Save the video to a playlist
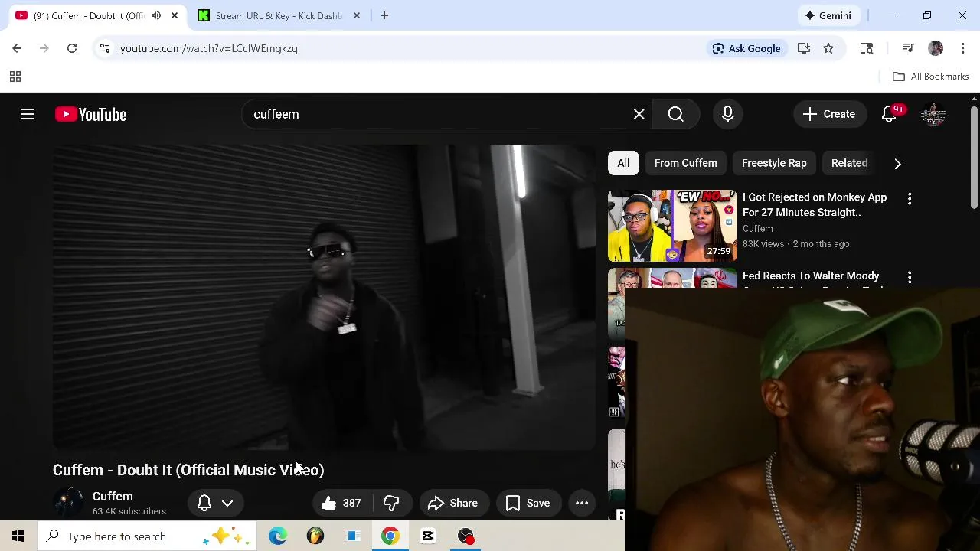This screenshot has height=551, width=980. [528, 503]
